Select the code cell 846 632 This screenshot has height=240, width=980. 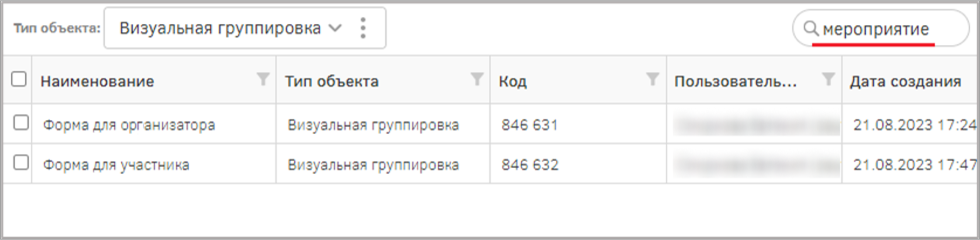click(x=530, y=164)
